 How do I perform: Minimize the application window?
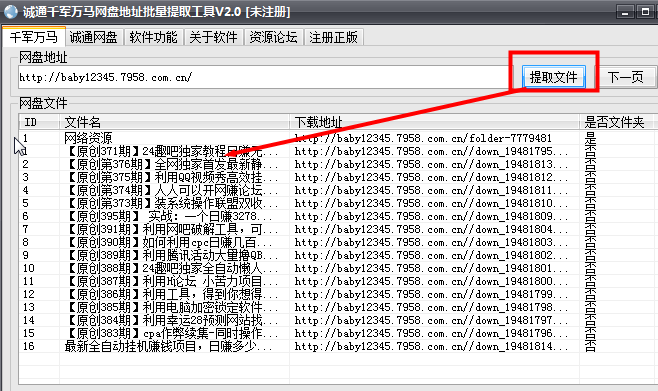pos(625,12)
